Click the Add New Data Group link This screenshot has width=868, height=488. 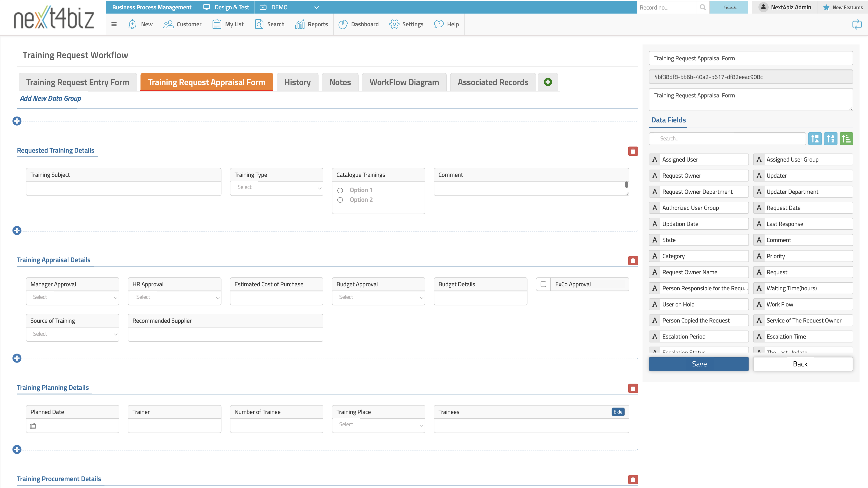pyautogui.click(x=50, y=98)
